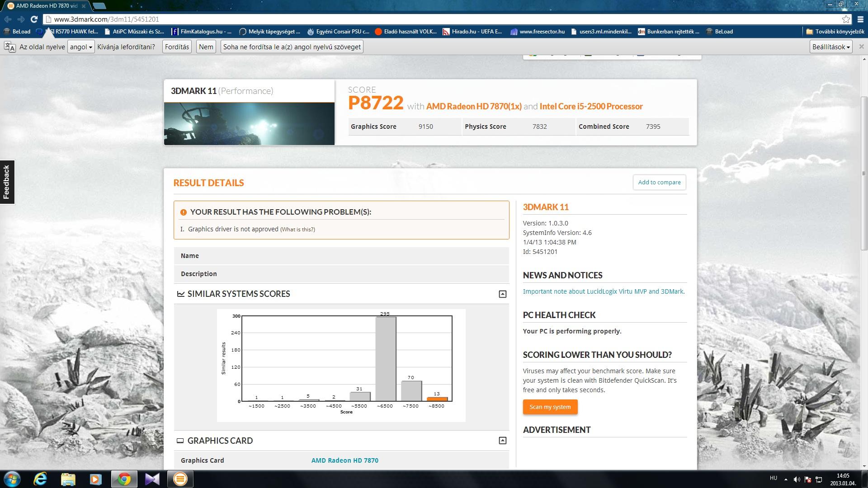Show hidden tray icons arrow

(786, 479)
